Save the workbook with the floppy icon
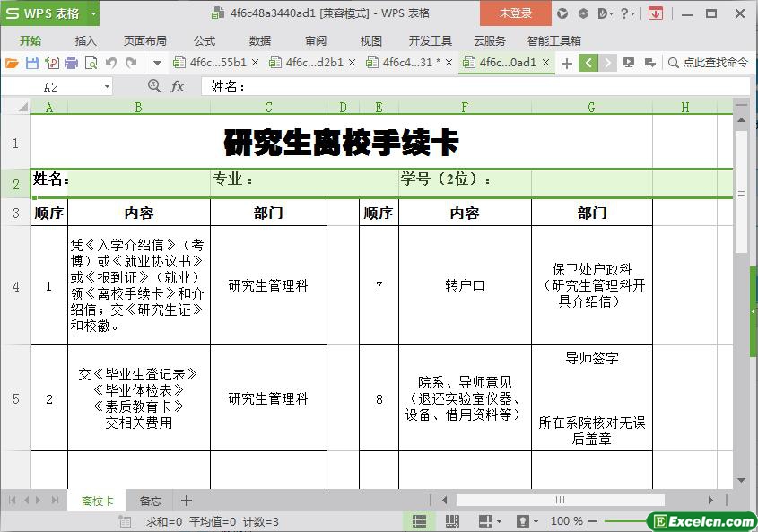 [32, 63]
